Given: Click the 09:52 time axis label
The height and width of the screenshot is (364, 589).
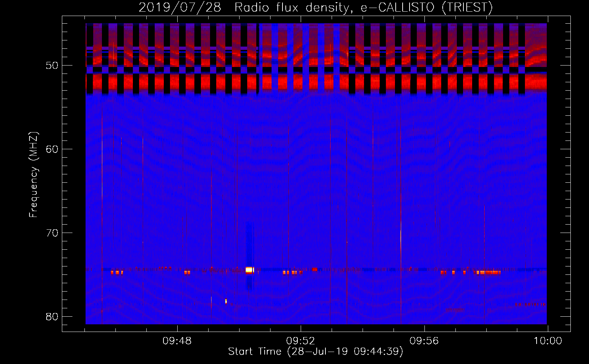Looking at the screenshot, I should tap(300, 341).
